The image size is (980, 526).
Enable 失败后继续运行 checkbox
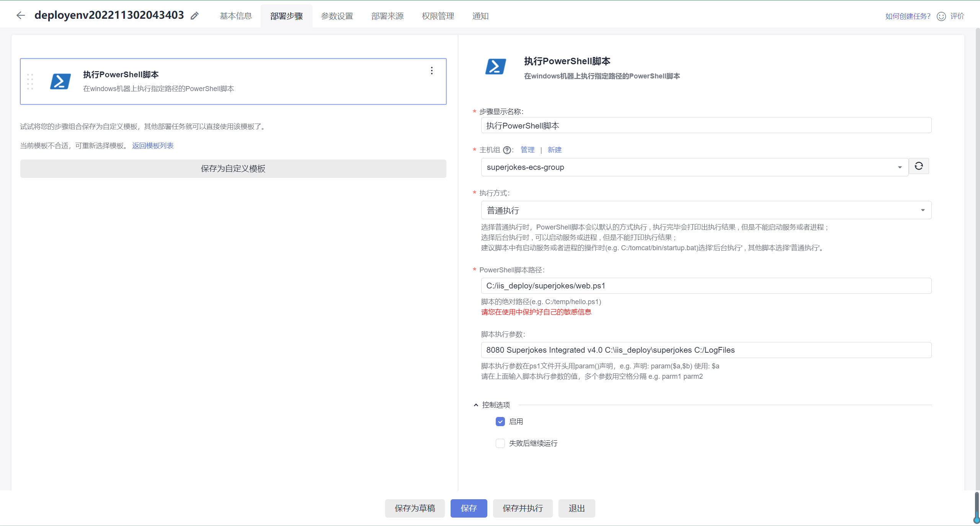(x=500, y=443)
